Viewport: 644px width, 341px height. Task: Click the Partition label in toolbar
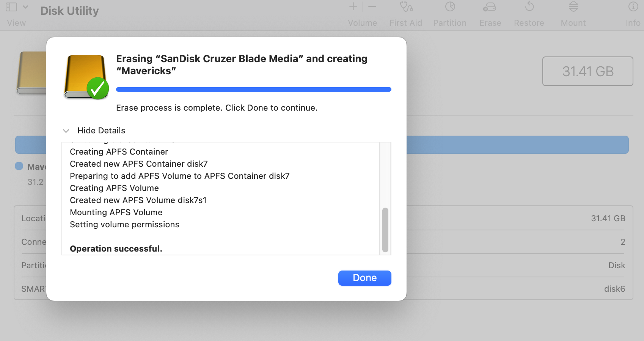pyautogui.click(x=450, y=23)
